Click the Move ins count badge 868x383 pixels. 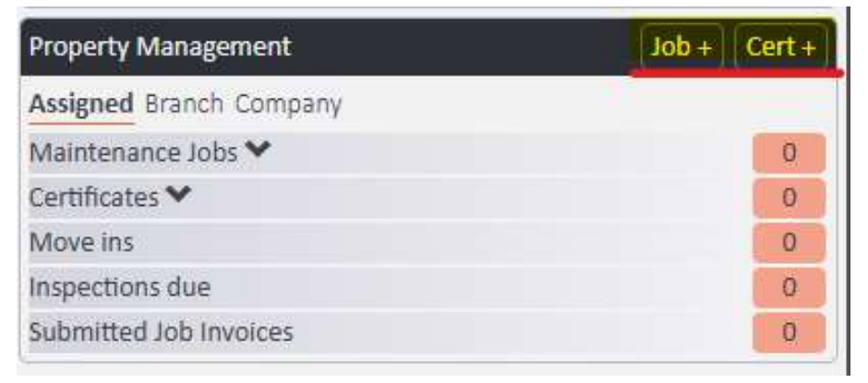coord(789,243)
